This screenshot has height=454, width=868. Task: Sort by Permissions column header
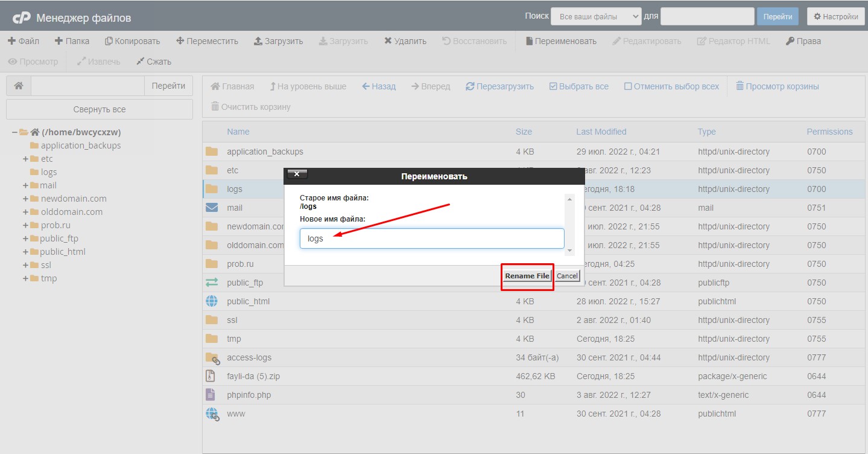point(830,132)
